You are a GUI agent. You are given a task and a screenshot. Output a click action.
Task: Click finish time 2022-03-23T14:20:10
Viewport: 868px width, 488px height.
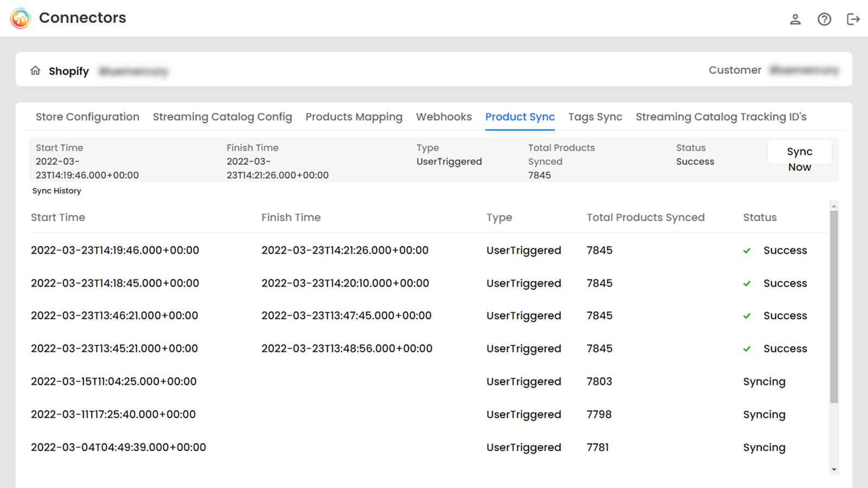click(345, 284)
